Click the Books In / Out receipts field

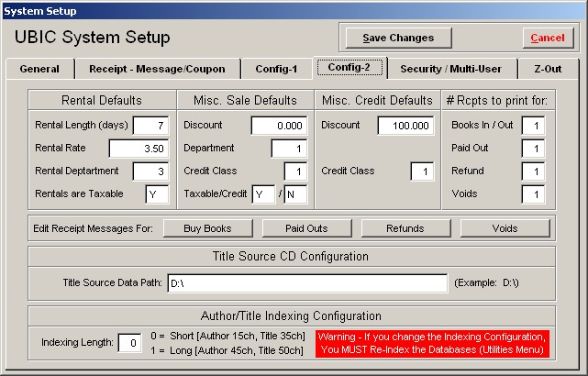tap(533, 126)
